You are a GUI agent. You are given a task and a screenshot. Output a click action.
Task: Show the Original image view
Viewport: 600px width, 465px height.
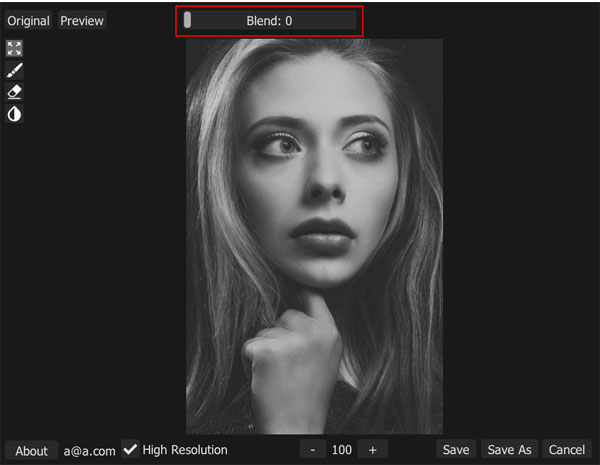(x=28, y=21)
